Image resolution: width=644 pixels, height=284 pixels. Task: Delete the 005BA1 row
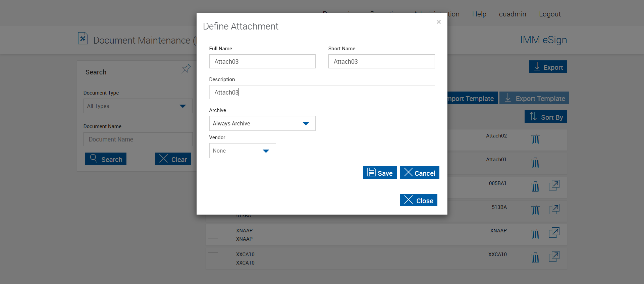pos(535,186)
